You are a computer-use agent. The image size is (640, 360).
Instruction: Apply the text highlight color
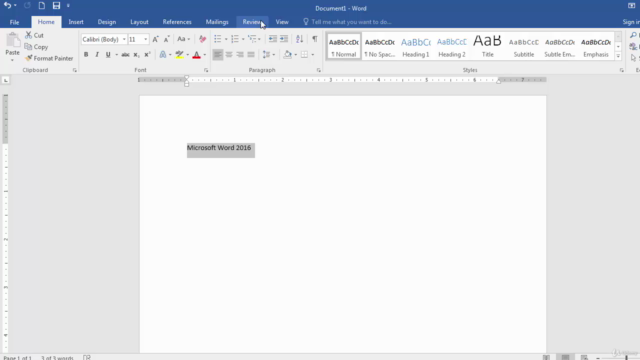coord(180,54)
